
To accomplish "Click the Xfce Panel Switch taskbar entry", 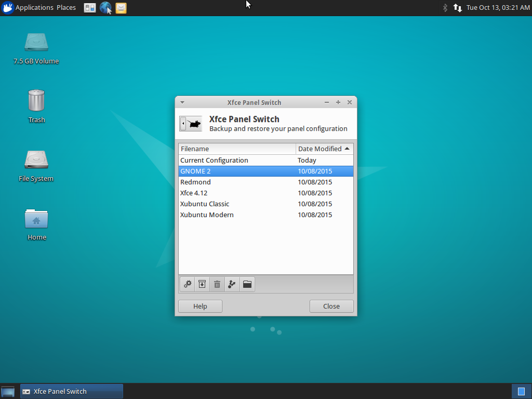I will click(x=71, y=391).
